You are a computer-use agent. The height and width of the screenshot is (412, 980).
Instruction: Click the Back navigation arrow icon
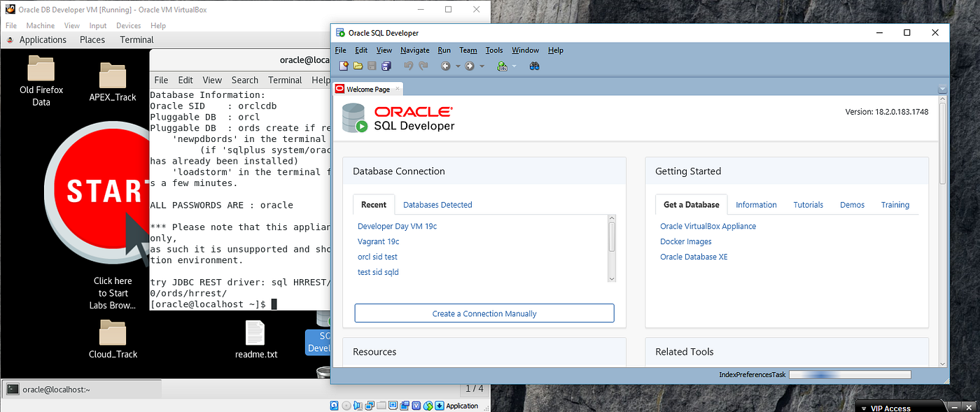point(445,66)
